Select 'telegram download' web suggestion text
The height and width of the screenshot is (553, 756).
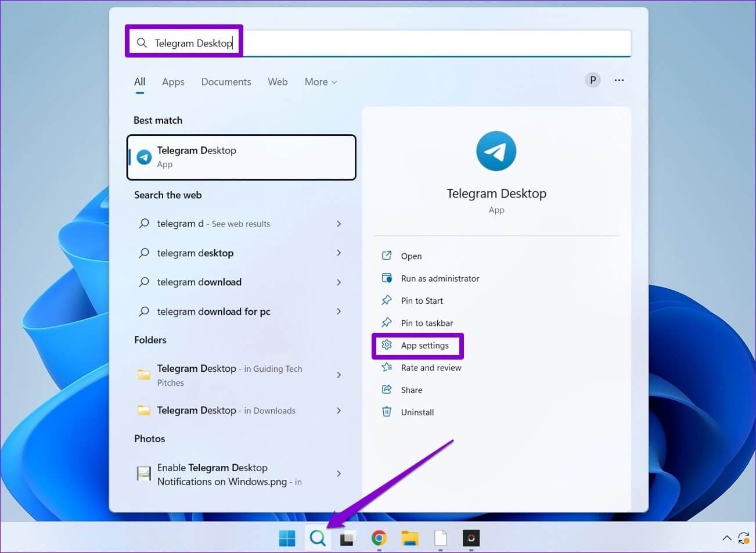[199, 282]
